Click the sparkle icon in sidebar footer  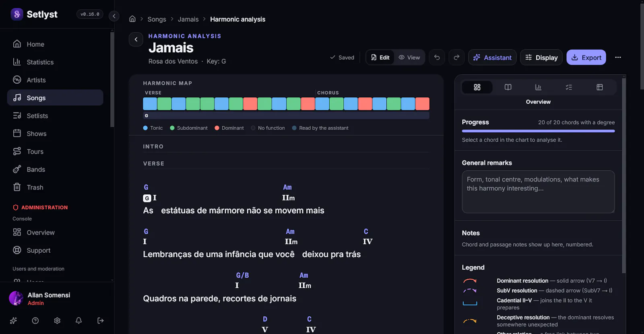click(x=14, y=321)
